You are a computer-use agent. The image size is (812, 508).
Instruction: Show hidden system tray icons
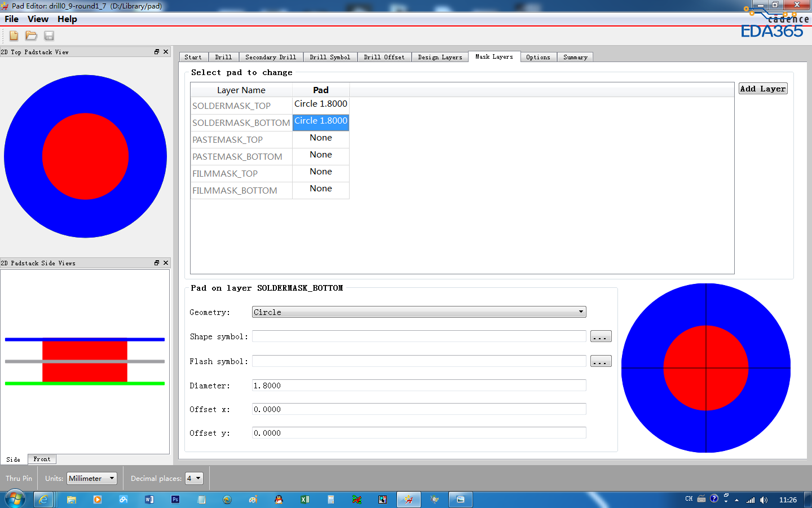[x=736, y=500]
